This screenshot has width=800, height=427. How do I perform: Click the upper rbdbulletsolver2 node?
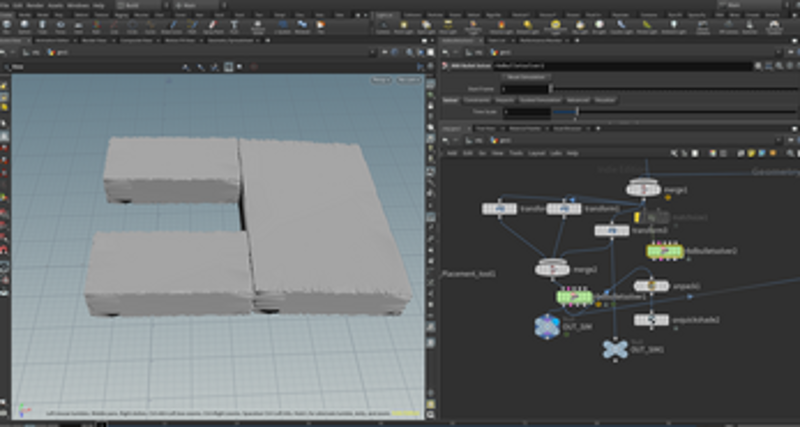(664, 251)
